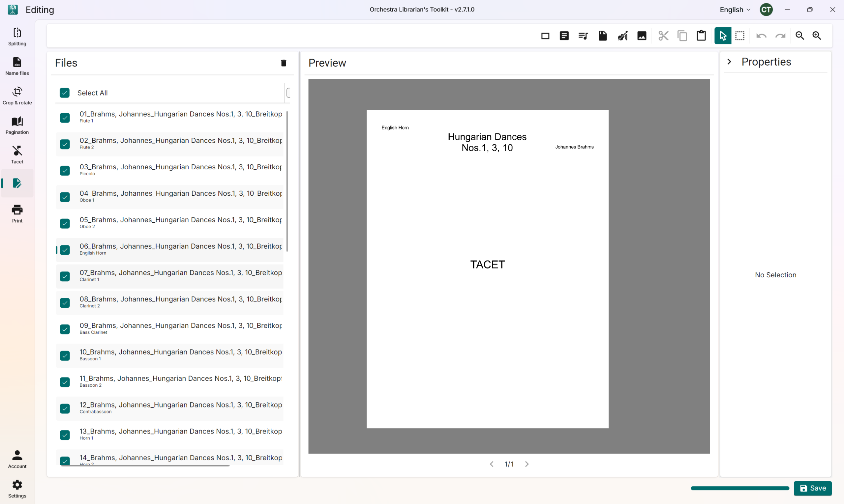This screenshot has height=504, width=844.
Task: Select the Bassoon 1 file row
Action: click(x=169, y=355)
